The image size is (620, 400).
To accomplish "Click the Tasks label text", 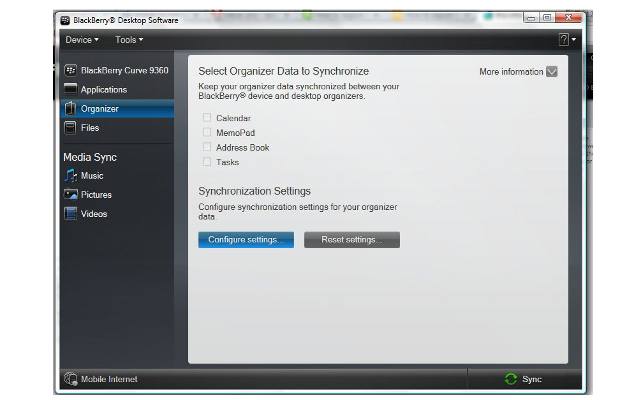I will tap(227, 162).
